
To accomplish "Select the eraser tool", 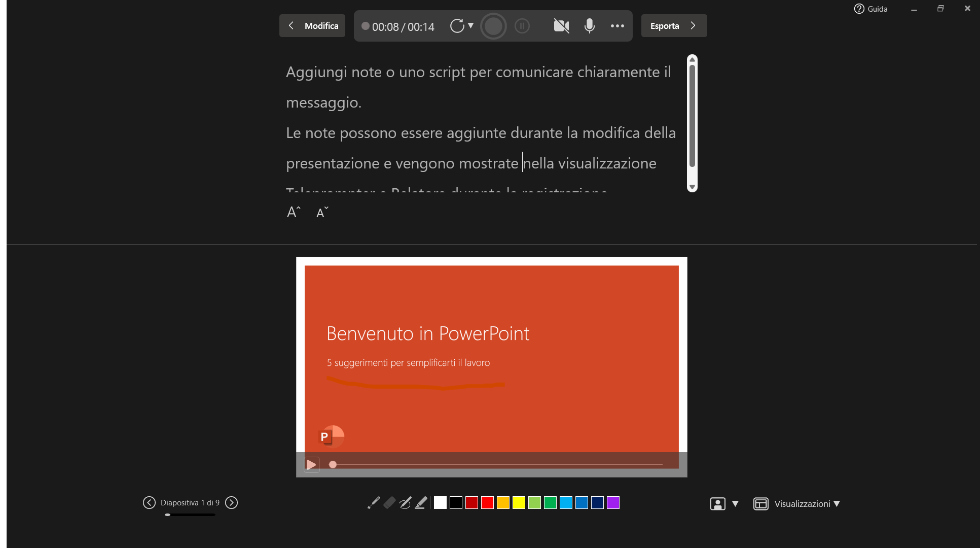I will tap(389, 503).
